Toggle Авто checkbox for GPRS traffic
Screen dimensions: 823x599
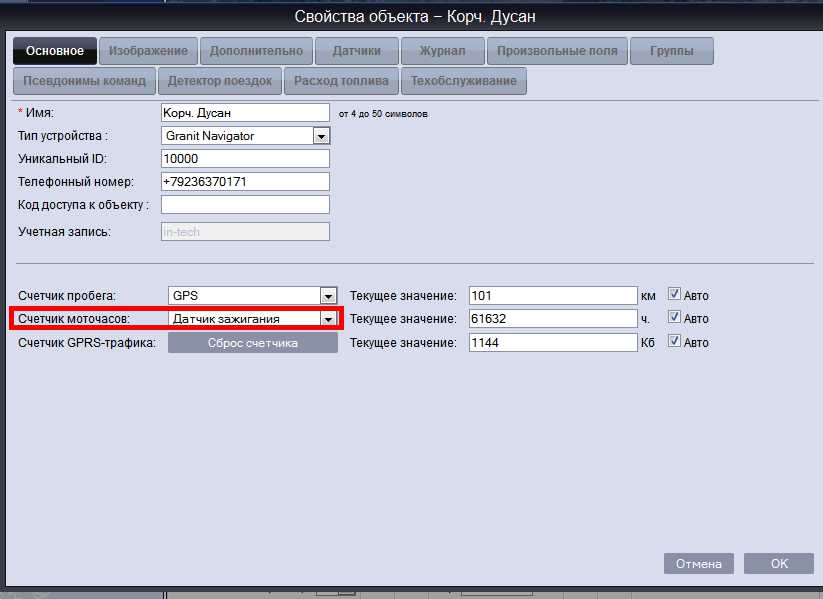coord(674,341)
